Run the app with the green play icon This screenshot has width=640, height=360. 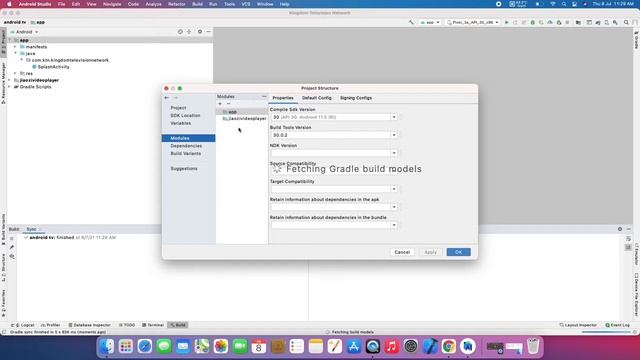click(x=507, y=22)
